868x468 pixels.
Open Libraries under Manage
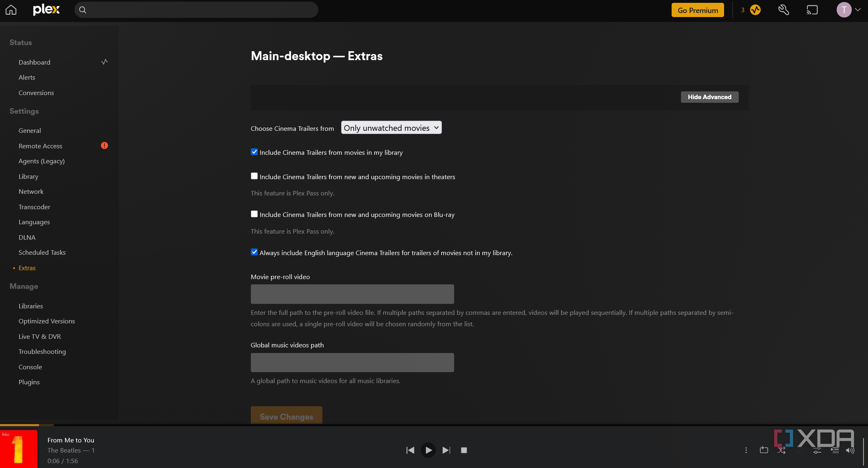(30, 306)
